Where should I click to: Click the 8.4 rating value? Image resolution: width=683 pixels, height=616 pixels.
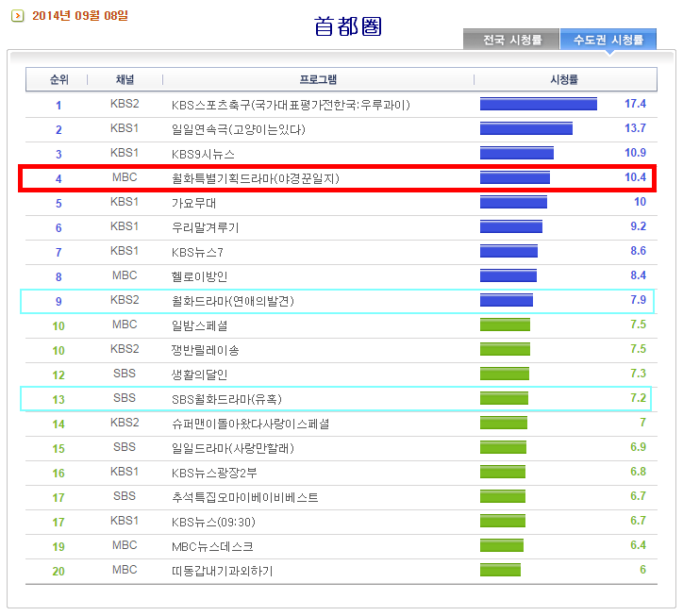638,275
